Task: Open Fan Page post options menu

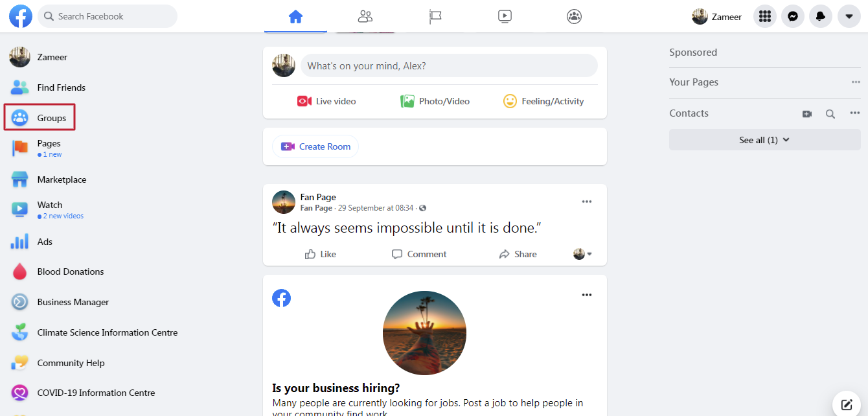Action: pyautogui.click(x=587, y=202)
